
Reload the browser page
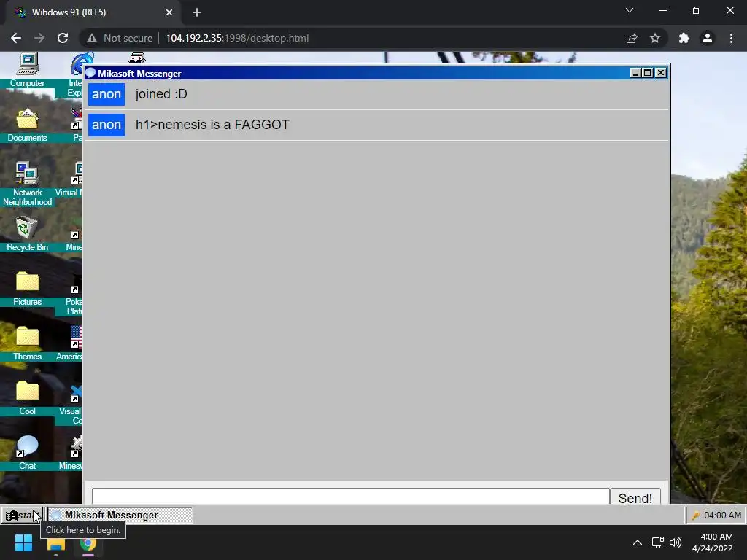pyautogui.click(x=63, y=38)
